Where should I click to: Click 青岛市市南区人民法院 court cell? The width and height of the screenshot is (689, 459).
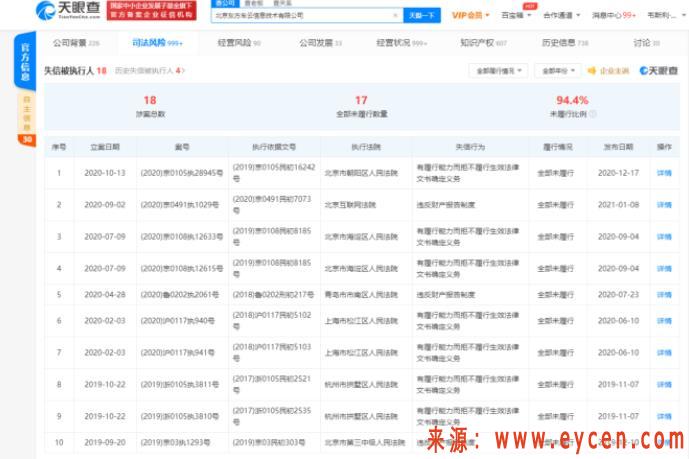click(x=361, y=295)
